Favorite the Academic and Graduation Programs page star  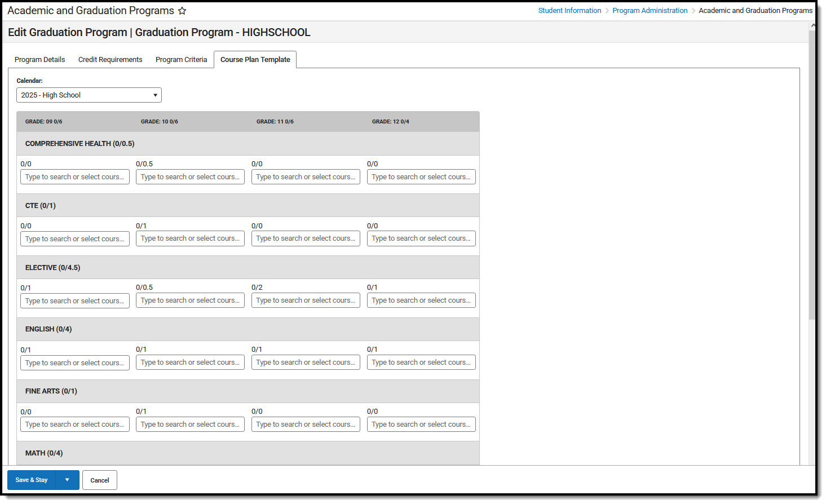click(182, 11)
